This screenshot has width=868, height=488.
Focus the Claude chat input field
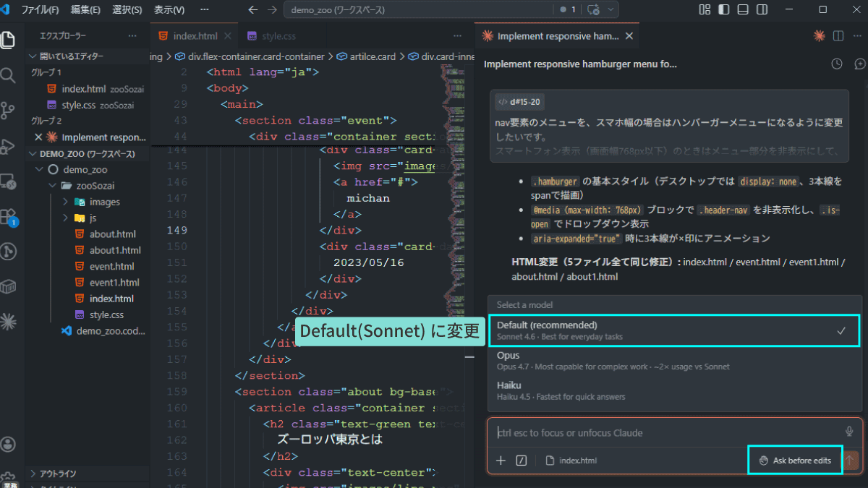[x=665, y=432]
